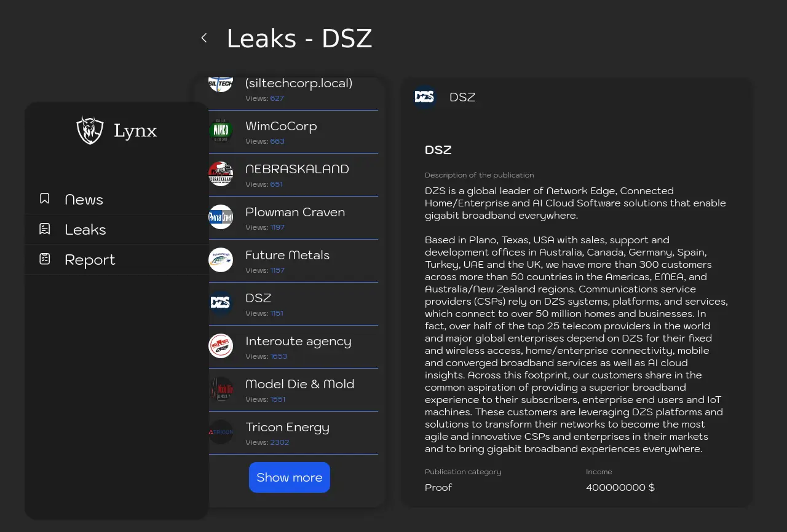Open the News menu item
The image size is (787, 532).
[84, 200]
